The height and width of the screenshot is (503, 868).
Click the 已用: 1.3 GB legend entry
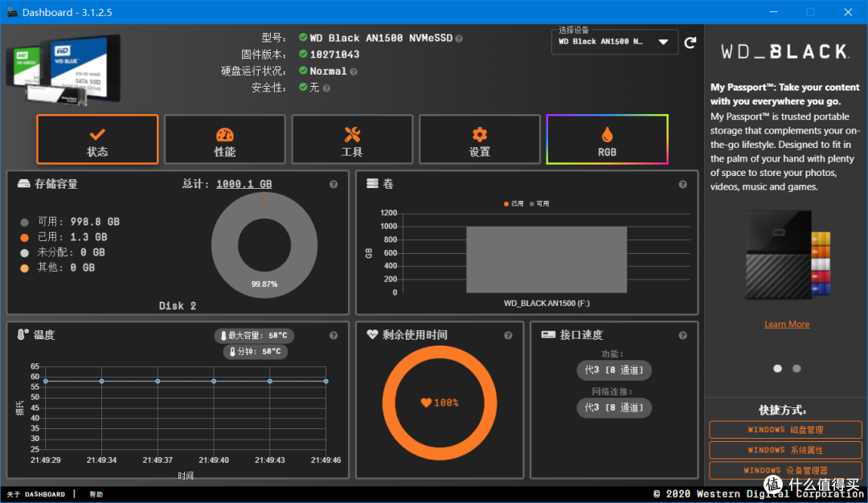63,237
